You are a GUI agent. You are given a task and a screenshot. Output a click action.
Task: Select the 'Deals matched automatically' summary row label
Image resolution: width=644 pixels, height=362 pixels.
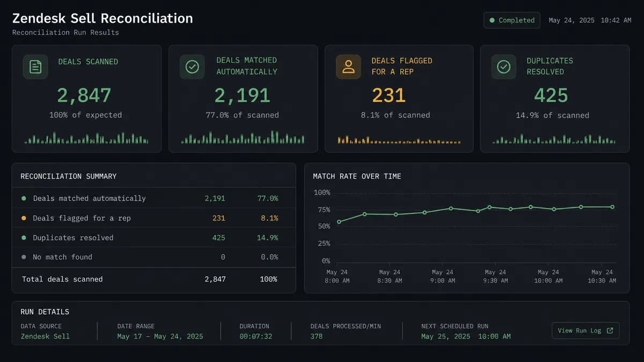click(90, 198)
